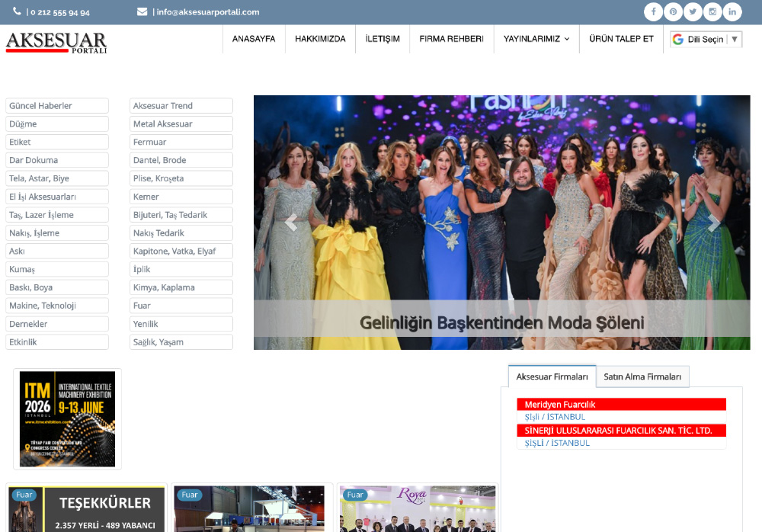Advance slider with the right arrow
The width and height of the screenshot is (762, 532).
[x=713, y=223]
